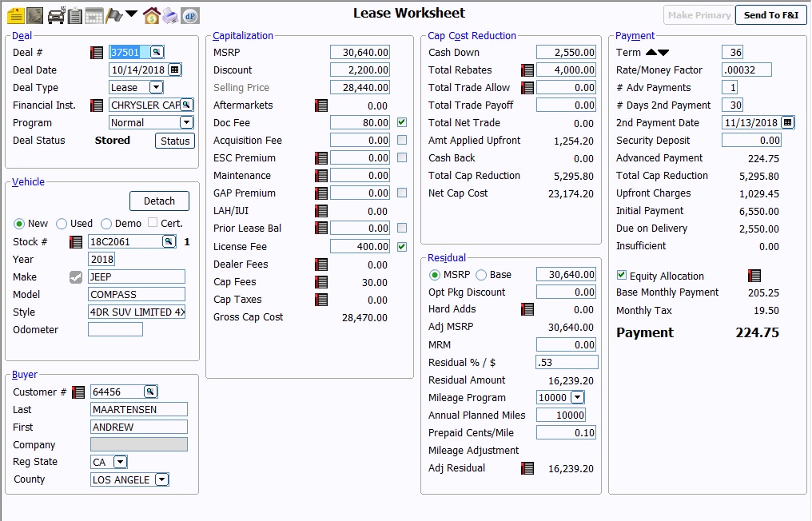
Task: Select the Used vehicle radio button
Action: coord(62,224)
